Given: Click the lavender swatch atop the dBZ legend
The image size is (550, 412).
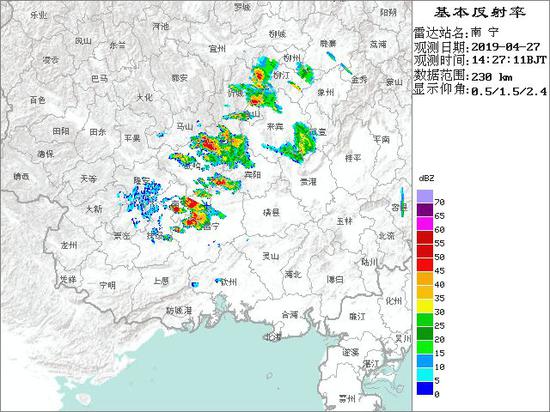Looking at the screenshot, I should tap(425, 196).
